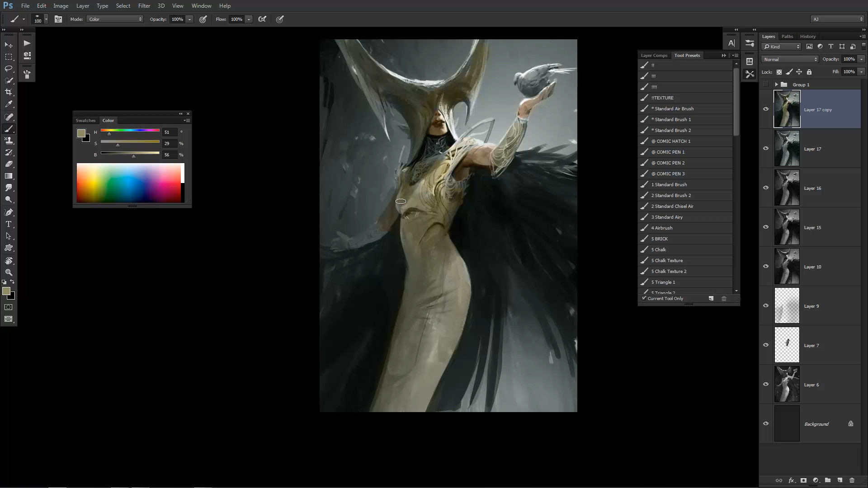This screenshot has width=868, height=488.
Task: Open the layer blend mode dropdown Normal
Action: click(x=790, y=59)
